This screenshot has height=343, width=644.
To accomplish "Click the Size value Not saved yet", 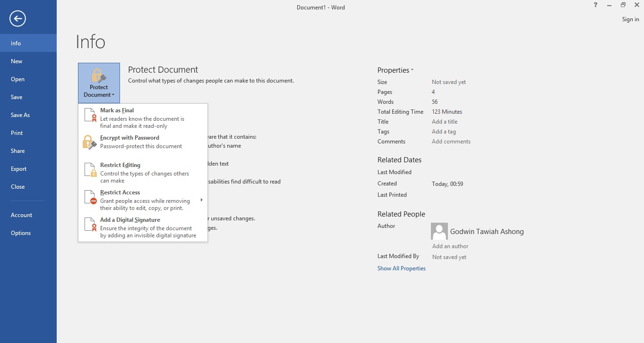I will (x=449, y=82).
